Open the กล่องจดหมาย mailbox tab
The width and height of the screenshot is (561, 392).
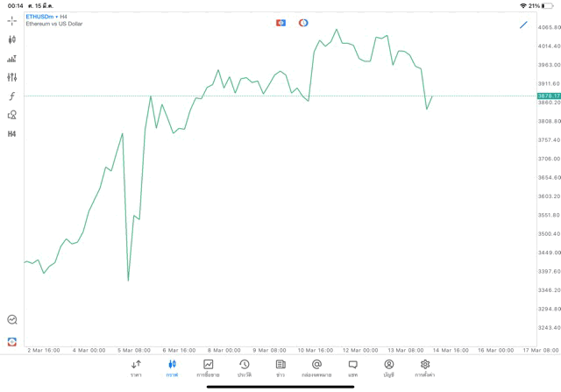316,367
